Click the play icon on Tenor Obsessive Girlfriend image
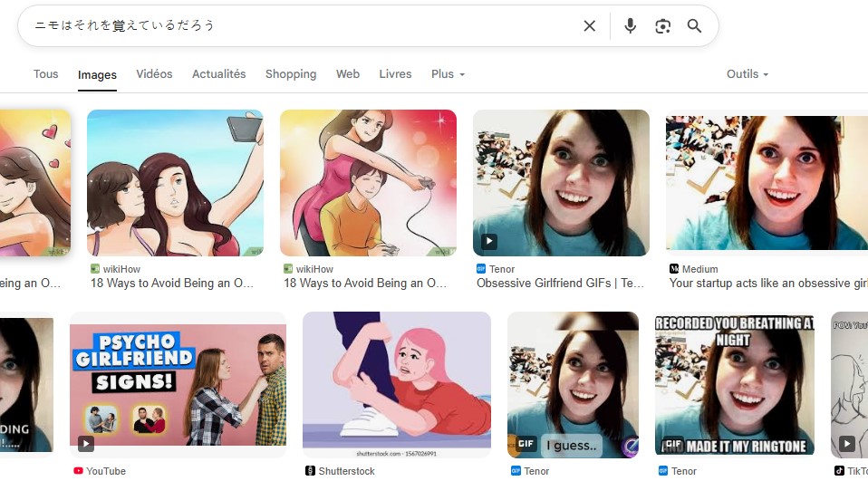The height and width of the screenshot is (481, 868). [488, 241]
